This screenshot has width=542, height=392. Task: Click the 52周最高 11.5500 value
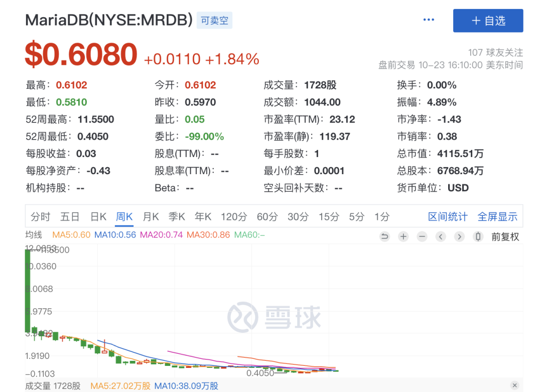pyautogui.click(x=96, y=119)
